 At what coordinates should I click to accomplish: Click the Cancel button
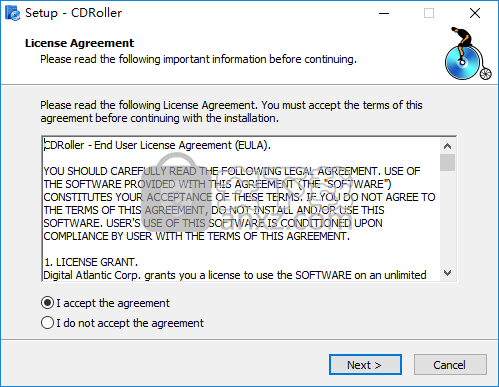click(x=450, y=365)
